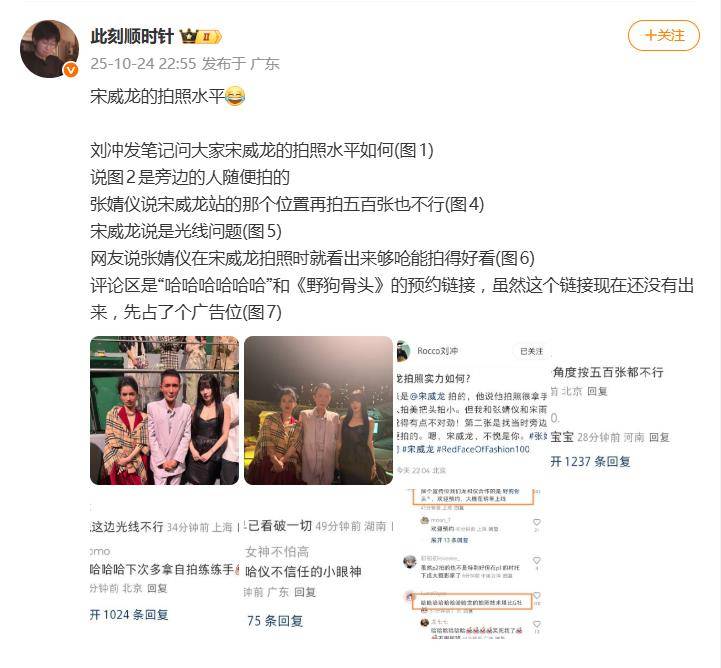
Task: Click the crown membership level badge
Action: (200, 36)
